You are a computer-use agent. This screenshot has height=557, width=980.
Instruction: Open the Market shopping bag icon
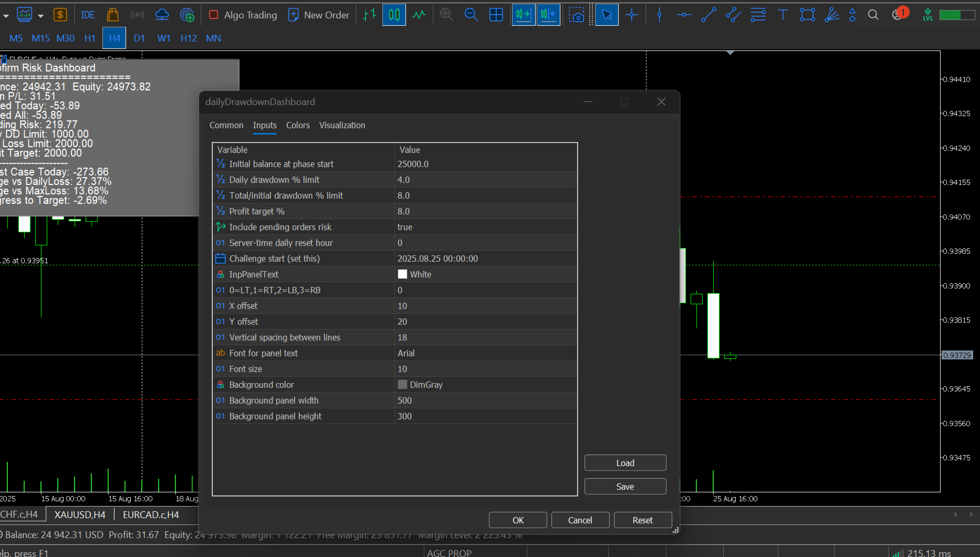(112, 15)
